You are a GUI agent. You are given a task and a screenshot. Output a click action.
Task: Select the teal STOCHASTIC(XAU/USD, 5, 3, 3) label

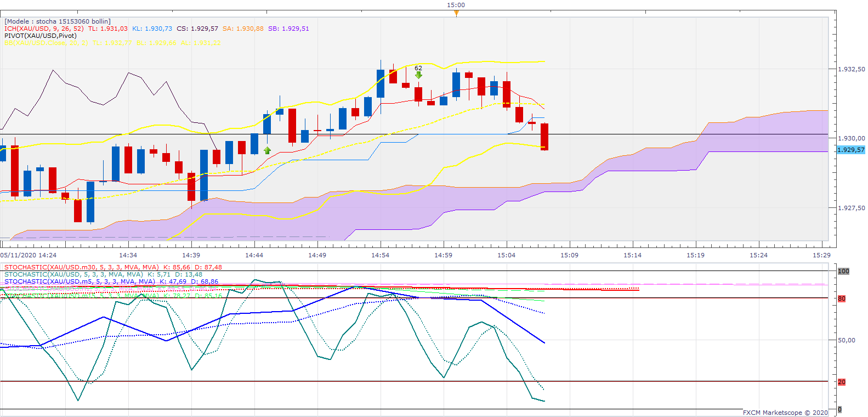(73, 274)
